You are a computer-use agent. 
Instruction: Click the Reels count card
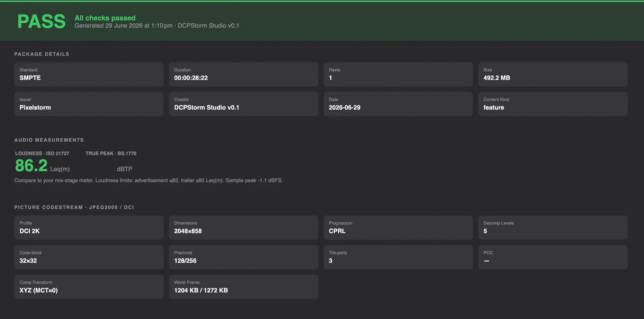coord(398,74)
